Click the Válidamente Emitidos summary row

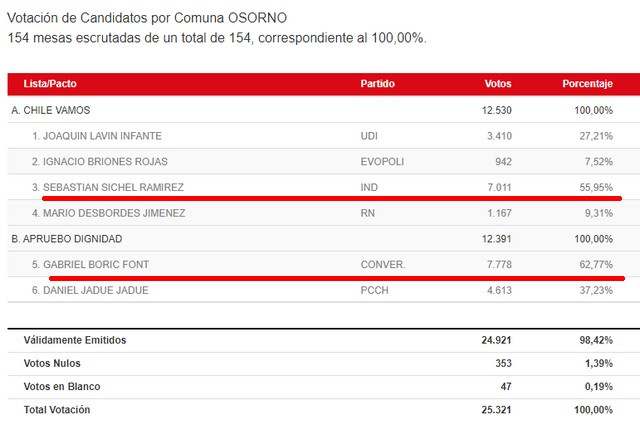[324, 340]
